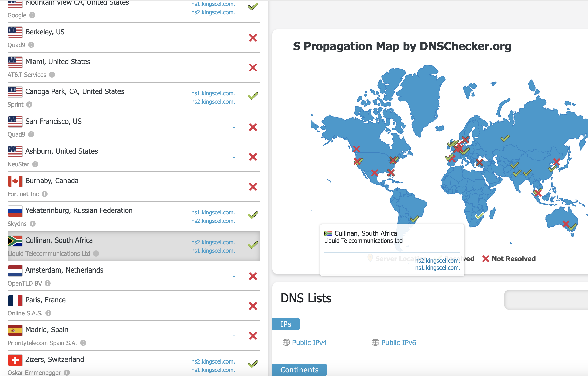Open Prioritytelecom Spain S.A. info icon
The height and width of the screenshot is (376, 588).
[x=83, y=343]
